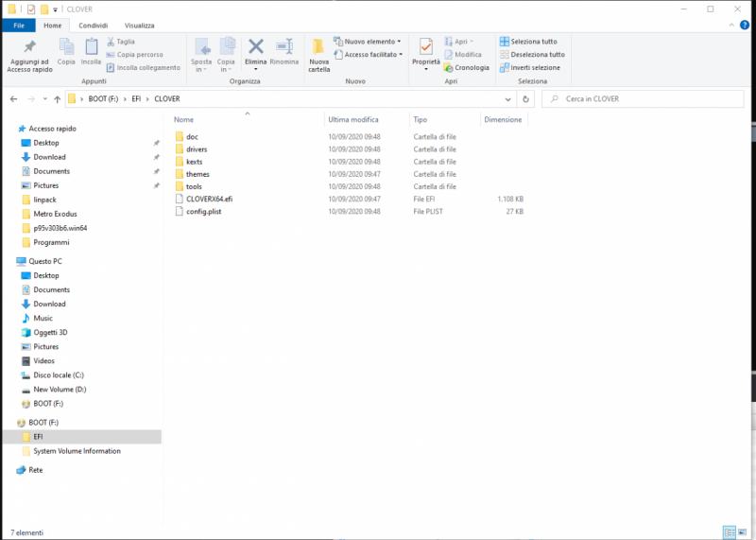Go up one folder level
Image resolution: width=756 pixels, height=540 pixels.
click(x=58, y=99)
